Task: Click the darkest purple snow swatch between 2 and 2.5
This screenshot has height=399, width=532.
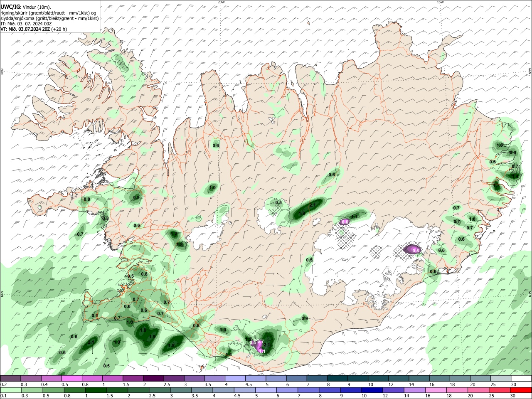Action: coord(153,378)
